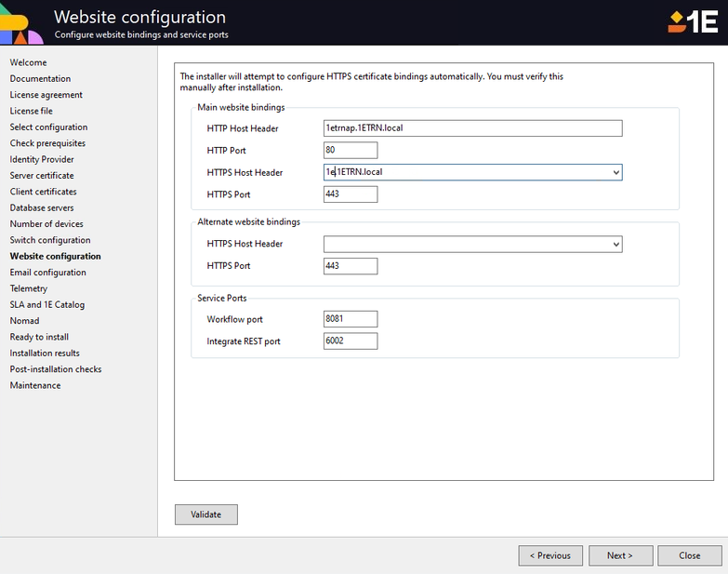Click the alternate HTTPS Port field
The image size is (728, 574).
pyautogui.click(x=351, y=266)
